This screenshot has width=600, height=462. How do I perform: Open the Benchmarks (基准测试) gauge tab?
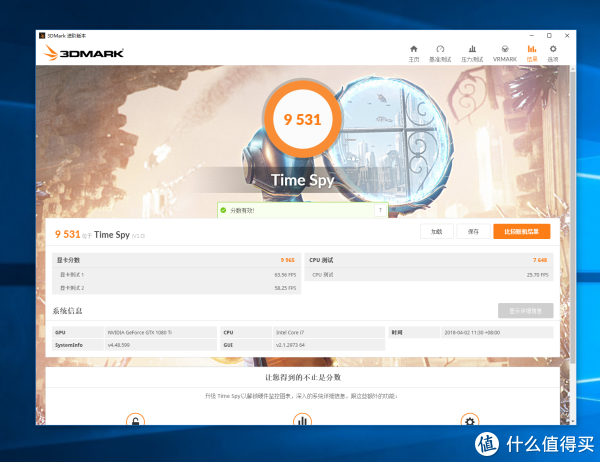(440, 54)
